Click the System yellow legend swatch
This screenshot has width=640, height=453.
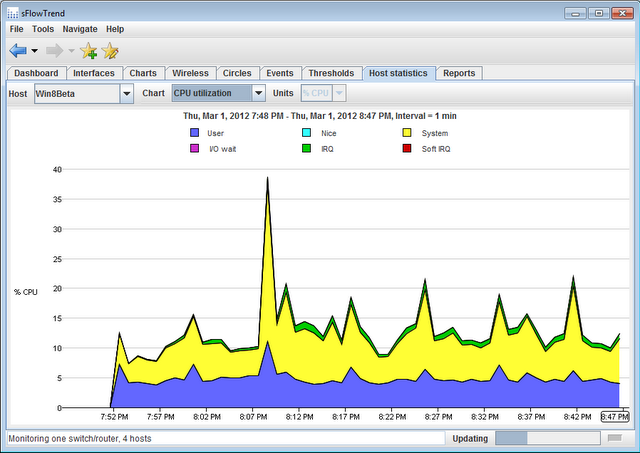click(407, 132)
